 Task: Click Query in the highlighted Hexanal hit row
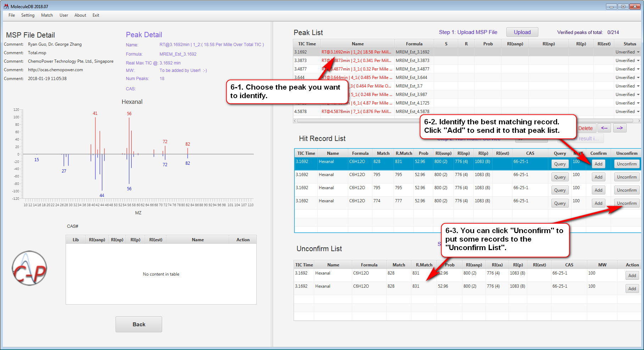point(560,164)
